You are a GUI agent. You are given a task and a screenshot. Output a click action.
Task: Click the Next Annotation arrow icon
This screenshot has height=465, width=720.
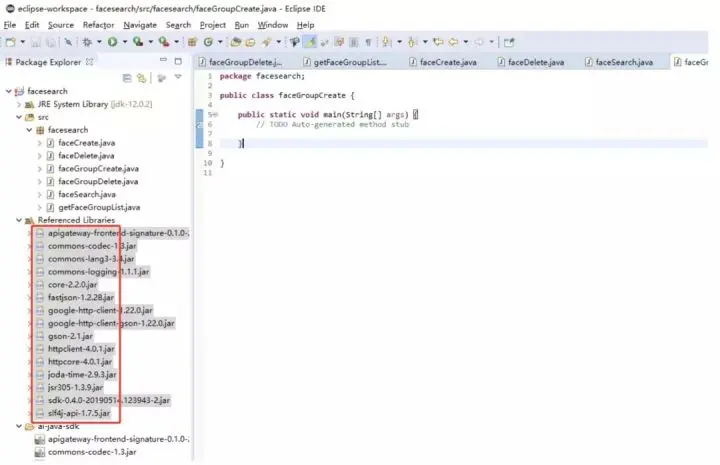click(387, 42)
